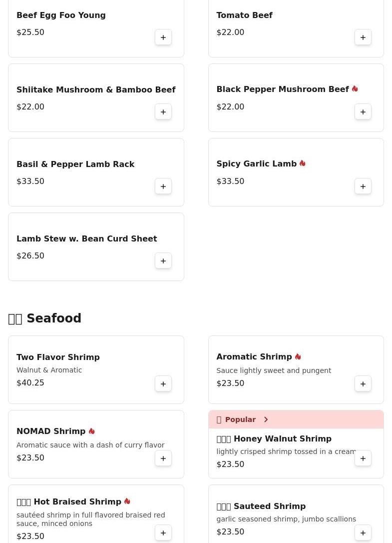Add Spicy Garlic Lamb to order
This screenshot has height=543, width=392.
click(x=363, y=186)
